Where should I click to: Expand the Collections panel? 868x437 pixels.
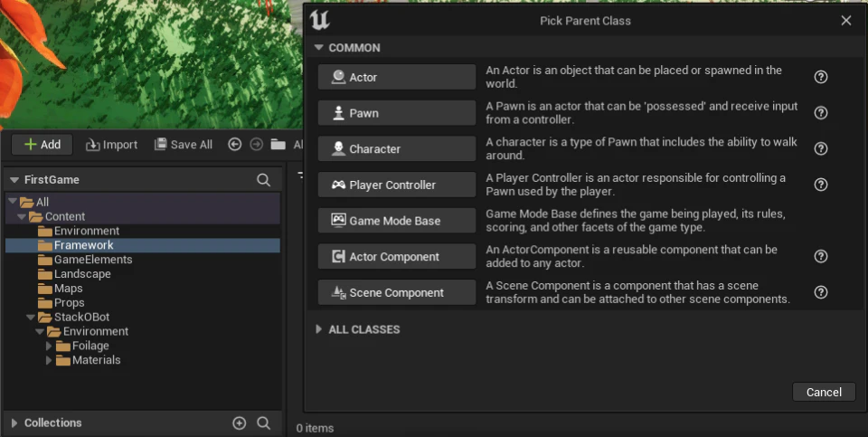14,423
